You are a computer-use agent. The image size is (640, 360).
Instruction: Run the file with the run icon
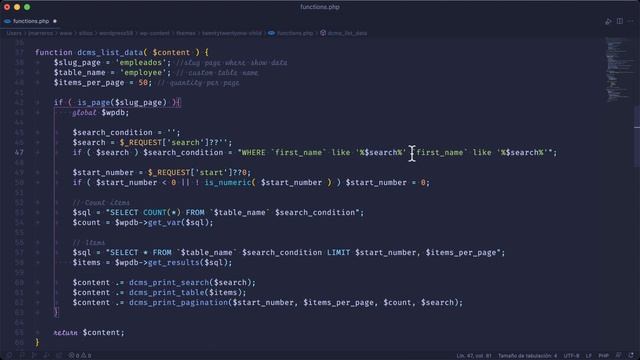608,21
